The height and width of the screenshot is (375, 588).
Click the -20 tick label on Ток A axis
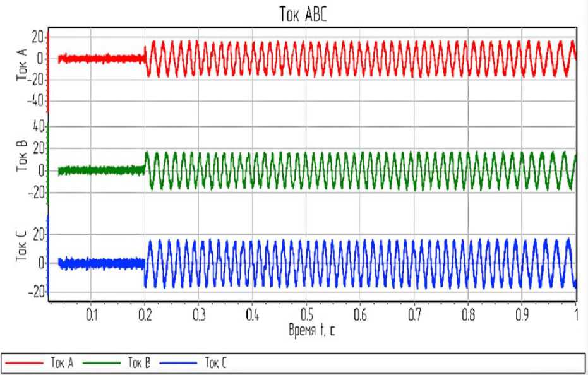click(35, 80)
